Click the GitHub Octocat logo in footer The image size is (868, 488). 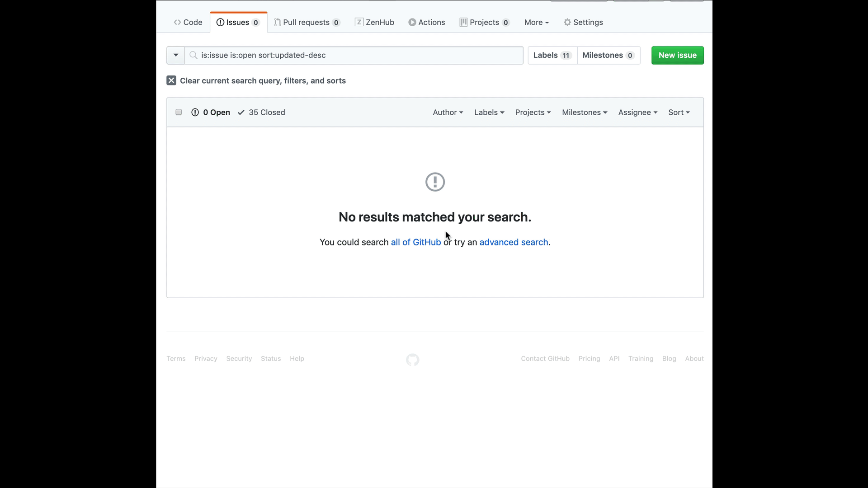412,360
